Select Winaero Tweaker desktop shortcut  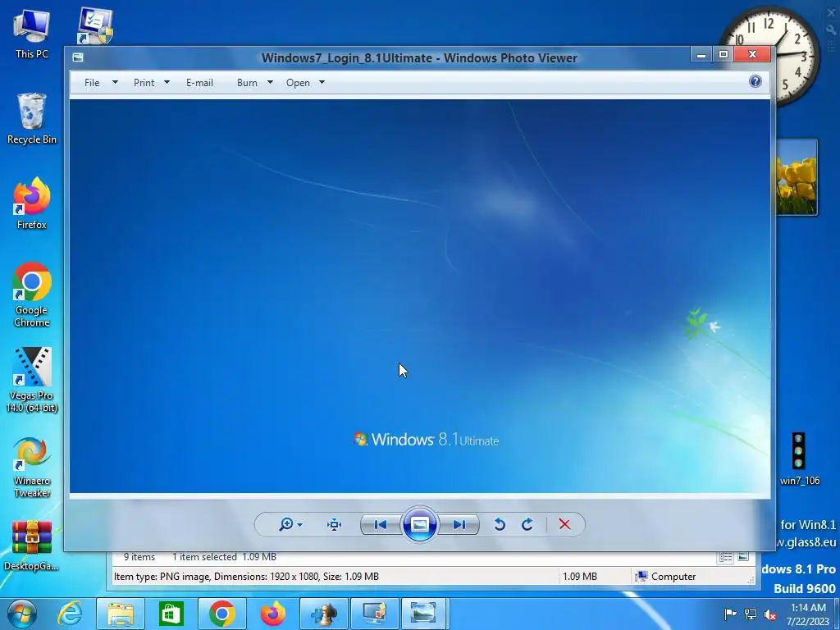click(x=32, y=466)
